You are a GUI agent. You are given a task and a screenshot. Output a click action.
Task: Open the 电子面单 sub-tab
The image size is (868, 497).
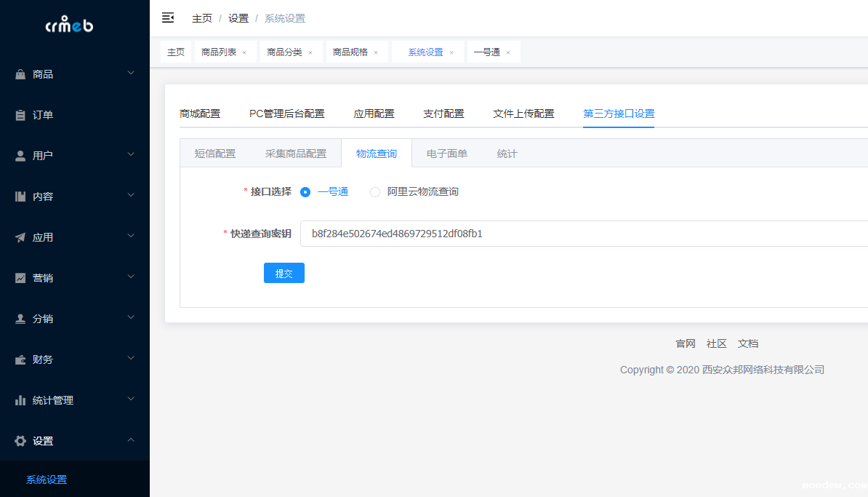446,154
